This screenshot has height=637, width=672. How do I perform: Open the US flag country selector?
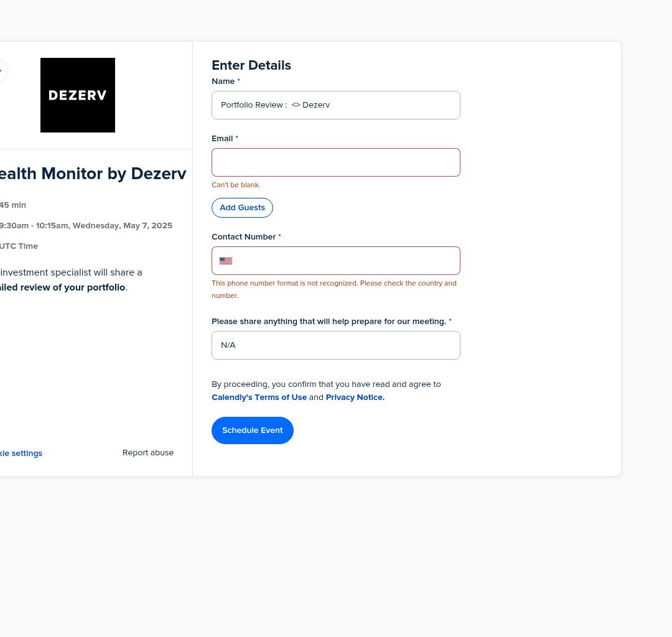point(226,261)
